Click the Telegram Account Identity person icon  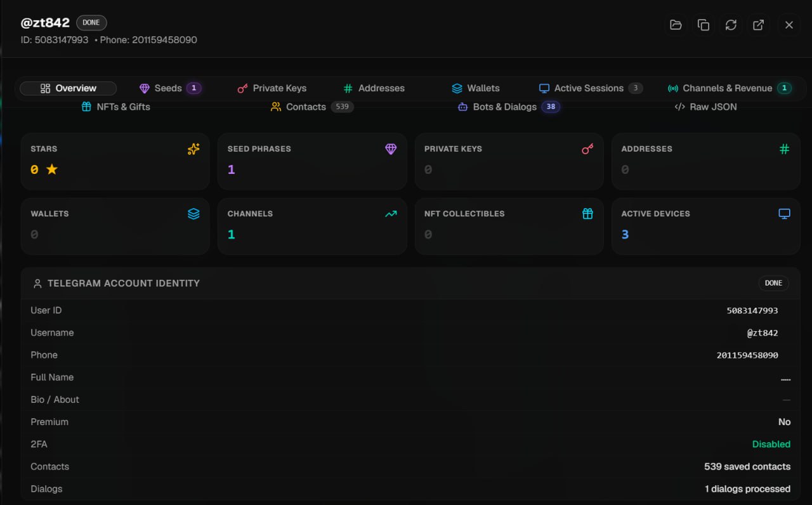[x=37, y=284]
